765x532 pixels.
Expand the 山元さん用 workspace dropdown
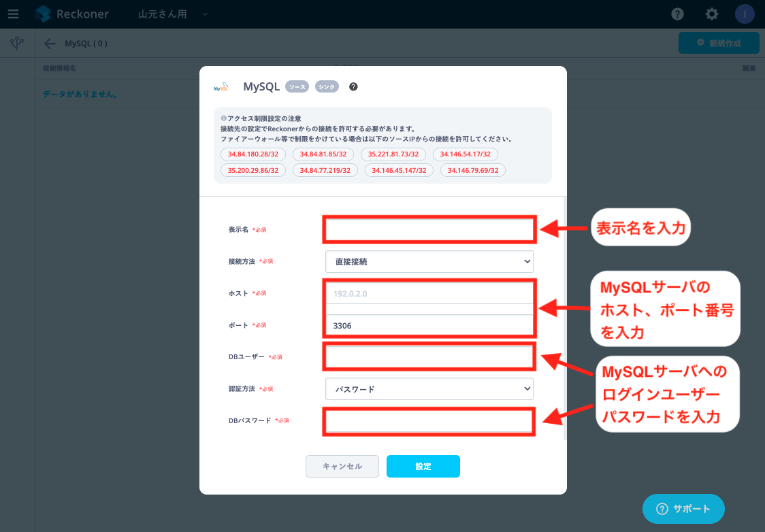173,14
